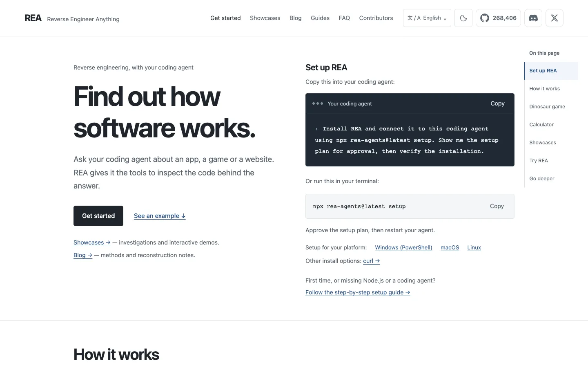The width and height of the screenshot is (588, 368).
Task: Open the English language dropdown
Action: [x=427, y=18]
